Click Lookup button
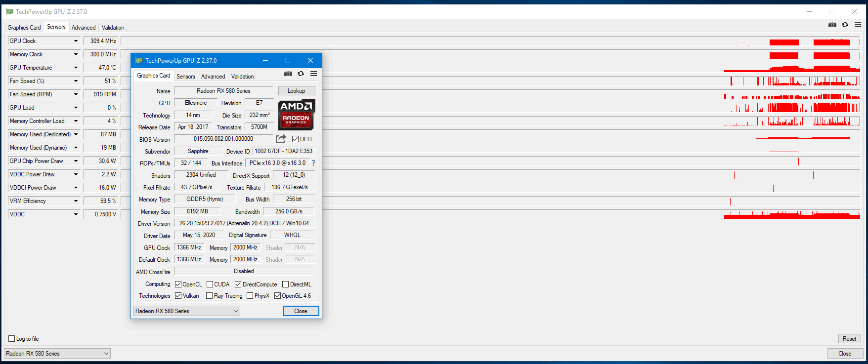This screenshot has height=364, width=868. (297, 91)
